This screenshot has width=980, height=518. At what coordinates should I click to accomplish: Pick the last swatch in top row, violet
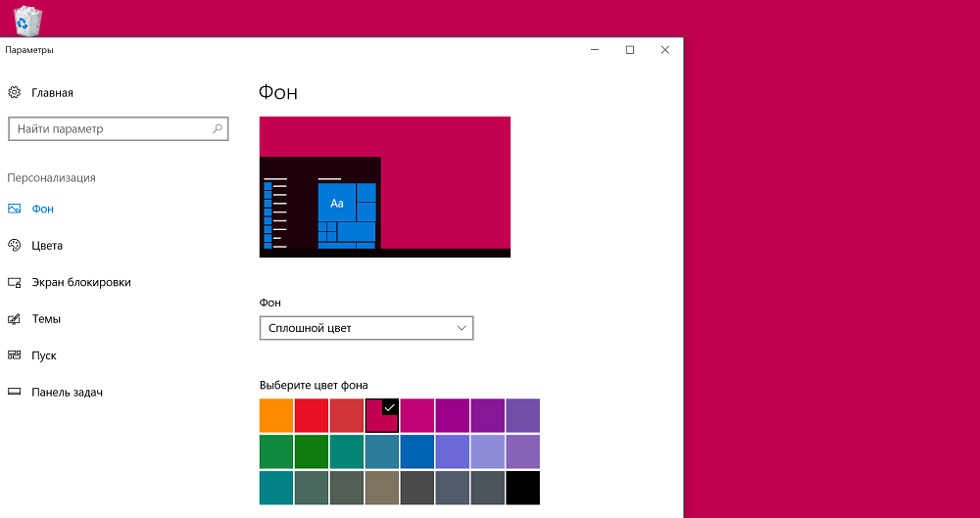523,415
